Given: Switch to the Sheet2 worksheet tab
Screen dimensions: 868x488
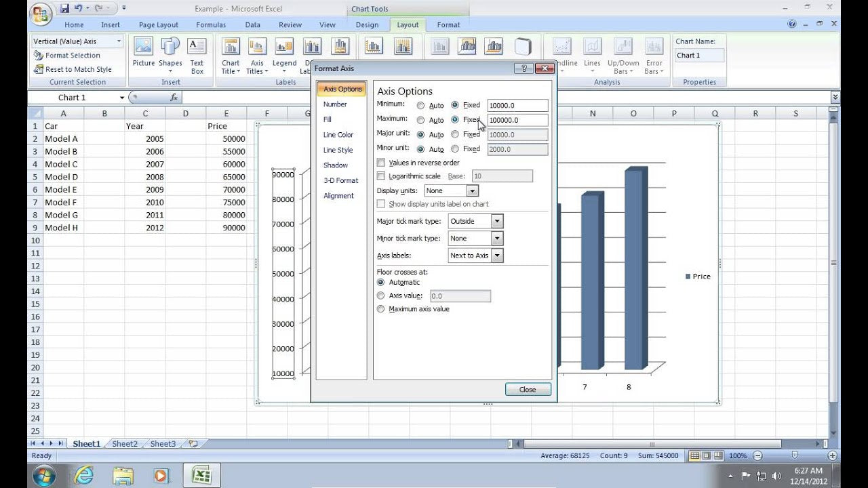Looking at the screenshot, I should click(x=124, y=443).
